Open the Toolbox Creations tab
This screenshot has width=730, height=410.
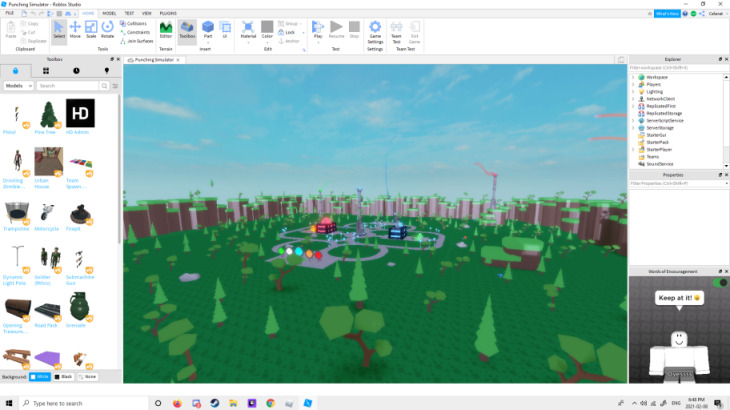point(107,71)
